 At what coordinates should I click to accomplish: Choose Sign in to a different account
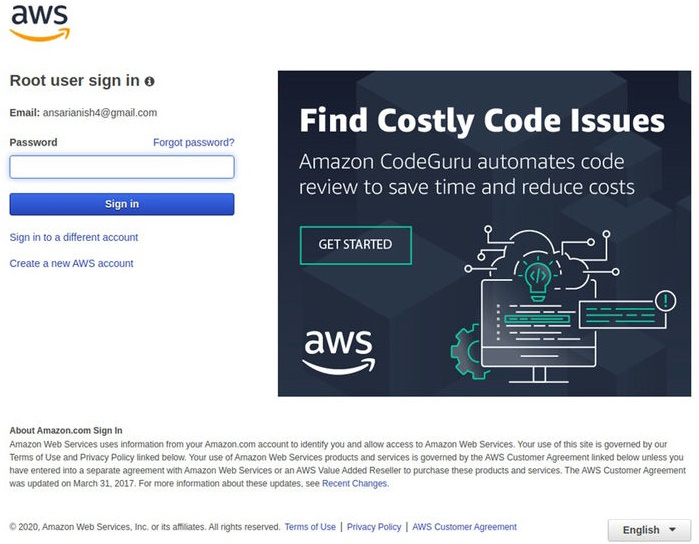(x=74, y=237)
